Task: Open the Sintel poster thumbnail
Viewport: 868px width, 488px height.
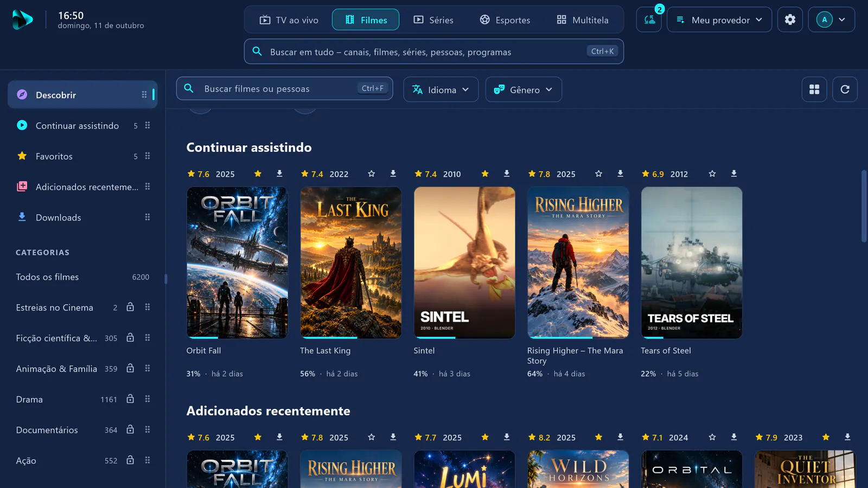Action: tap(464, 262)
